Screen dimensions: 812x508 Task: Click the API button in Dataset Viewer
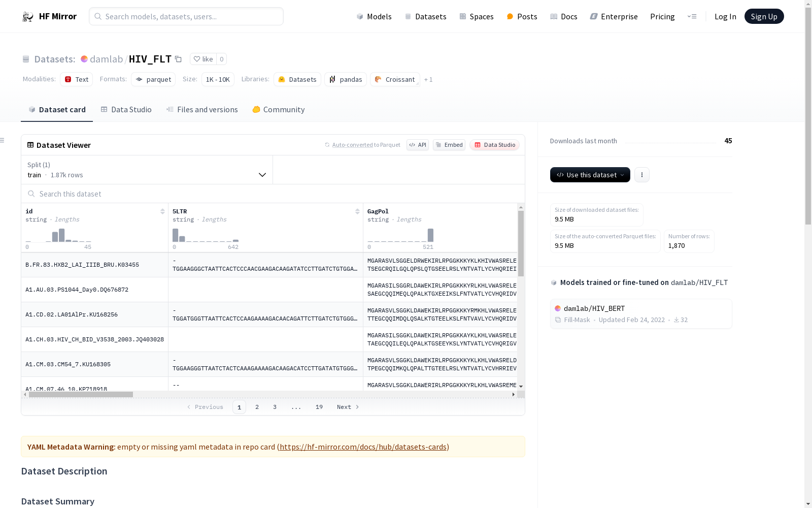point(418,145)
